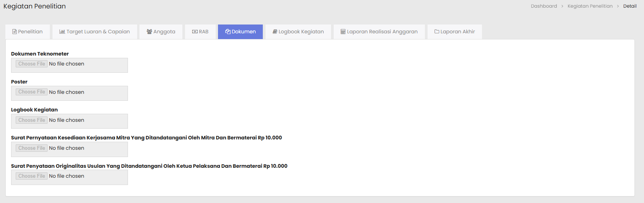The width and height of the screenshot is (644, 203).
Task: Click the users group icon on Anggota tab
Action: 149,32
